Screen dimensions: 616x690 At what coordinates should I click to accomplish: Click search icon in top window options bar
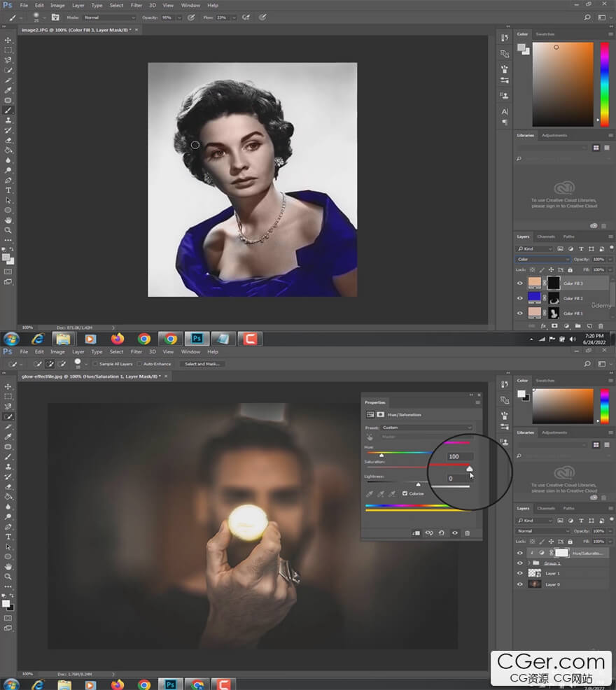click(587, 17)
